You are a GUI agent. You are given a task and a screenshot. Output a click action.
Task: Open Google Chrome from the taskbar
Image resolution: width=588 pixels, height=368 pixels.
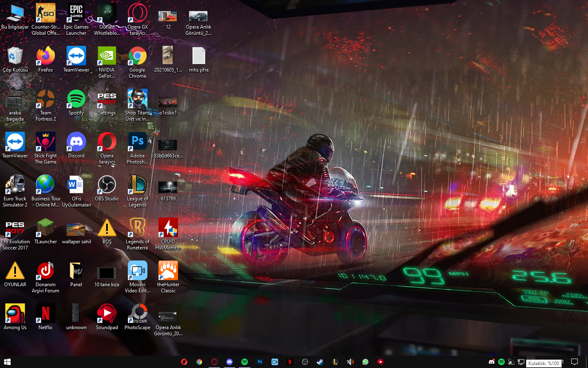199,362
